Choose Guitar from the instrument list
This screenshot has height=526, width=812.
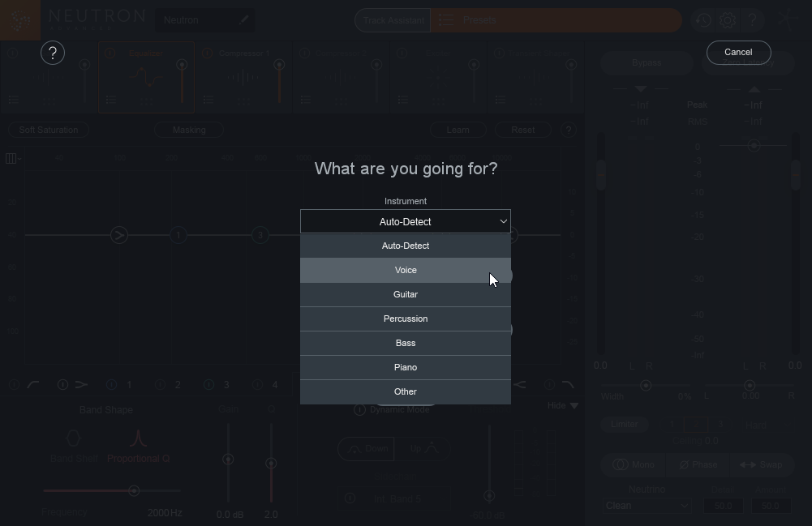point(406,294)
